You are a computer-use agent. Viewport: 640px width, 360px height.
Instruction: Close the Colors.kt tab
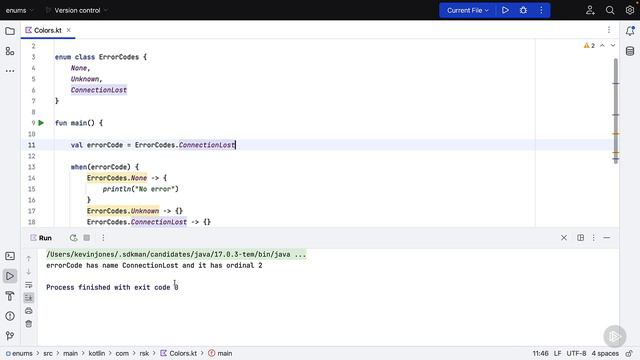69,30
